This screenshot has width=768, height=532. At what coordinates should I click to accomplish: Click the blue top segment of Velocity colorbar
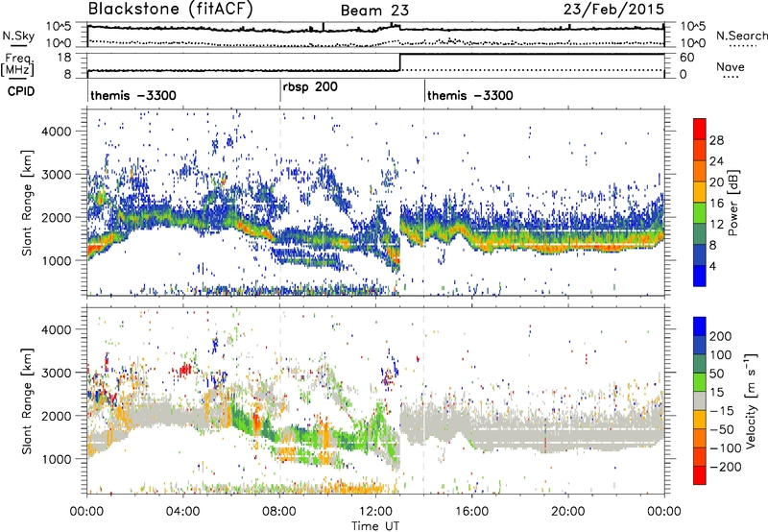(700, 326)
